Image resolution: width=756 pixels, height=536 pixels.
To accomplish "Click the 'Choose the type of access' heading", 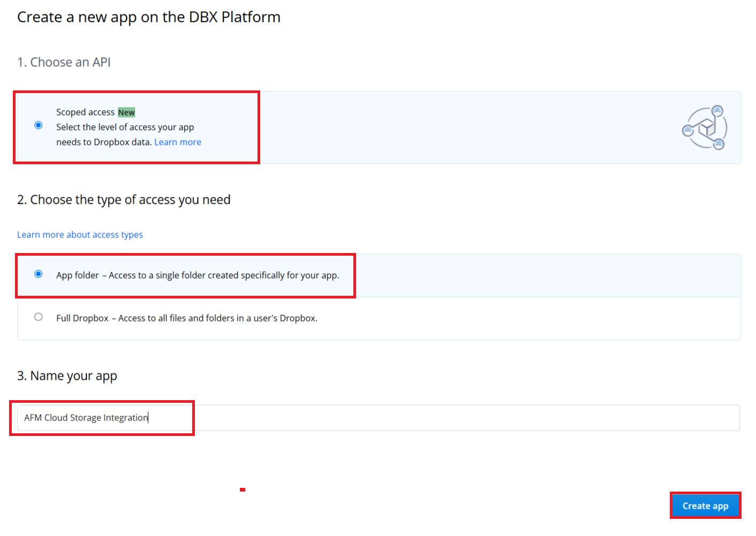I will pyautogui.click(x=124, y=200).
